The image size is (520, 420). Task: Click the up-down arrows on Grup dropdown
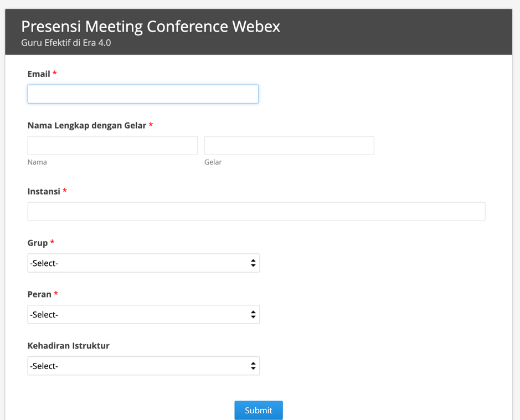click(253, 263)
